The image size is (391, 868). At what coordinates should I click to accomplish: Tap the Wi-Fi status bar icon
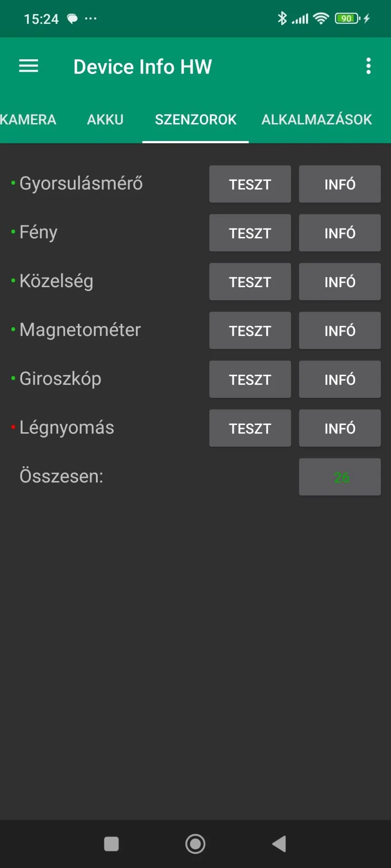[x=321, y=19]
